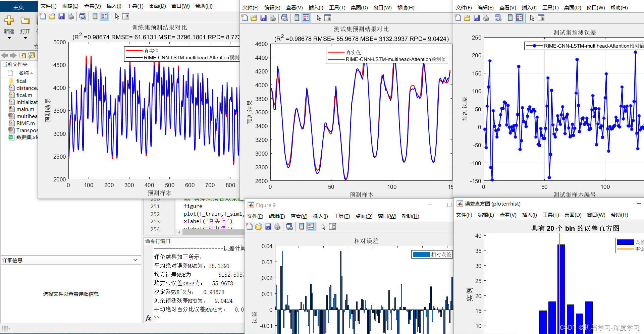Switch to the 主页 tab
The width and height of the screenshot is (644, 334).
click(x=18, y=6)
